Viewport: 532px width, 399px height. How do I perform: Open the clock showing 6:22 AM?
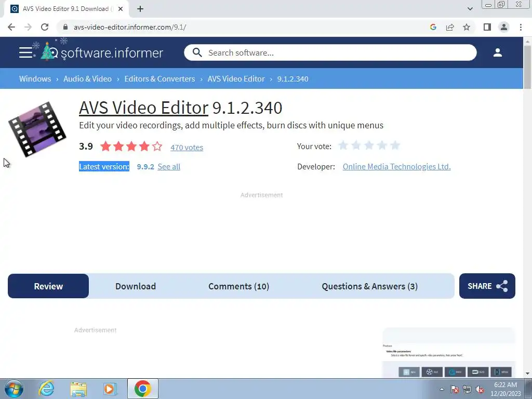click(x=505, y=389)
